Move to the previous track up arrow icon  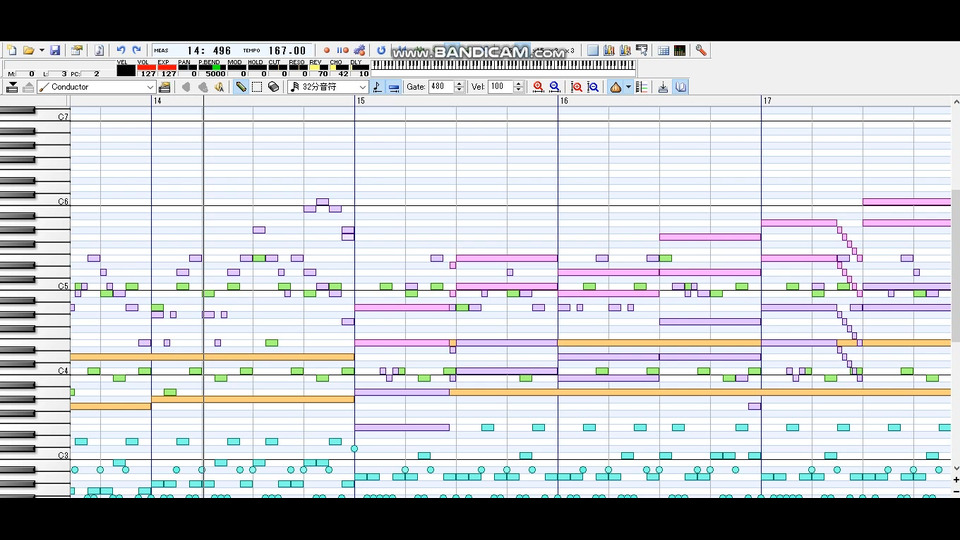pos(28,87)
